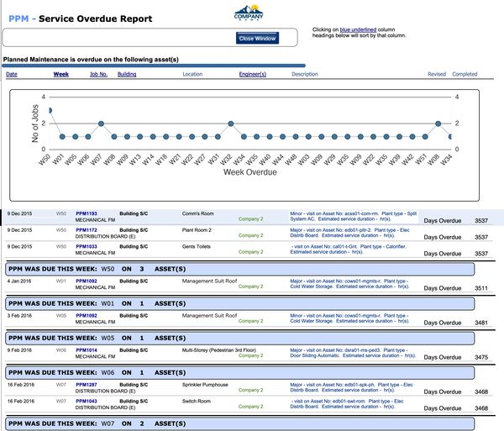
Task: Select the W50 data point on chart
Action: click(50, 110)
